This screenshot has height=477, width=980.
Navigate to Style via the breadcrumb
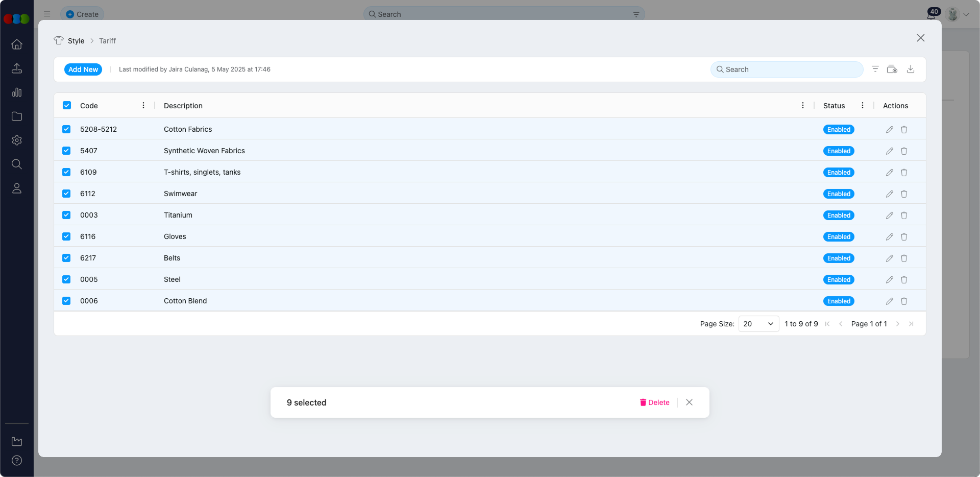[76, 41]
